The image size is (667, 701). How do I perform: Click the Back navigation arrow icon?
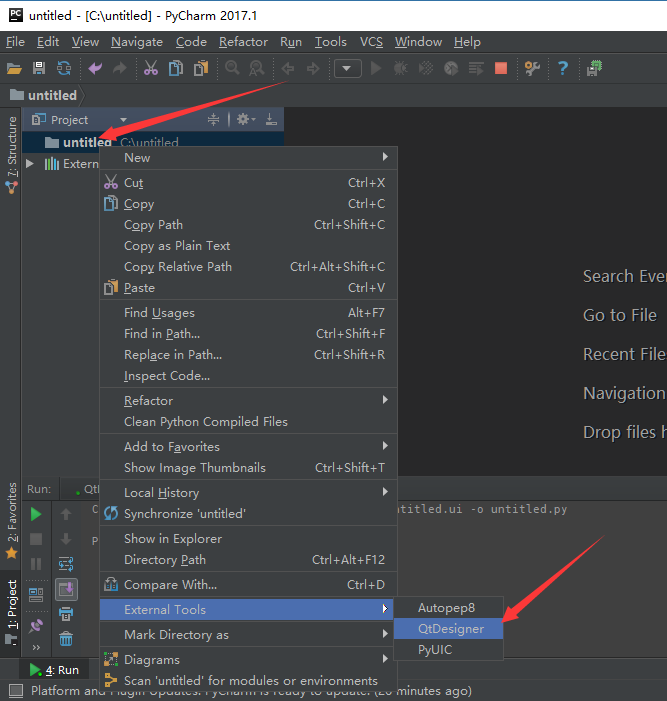pyautogui.click(x=287, y=68)
